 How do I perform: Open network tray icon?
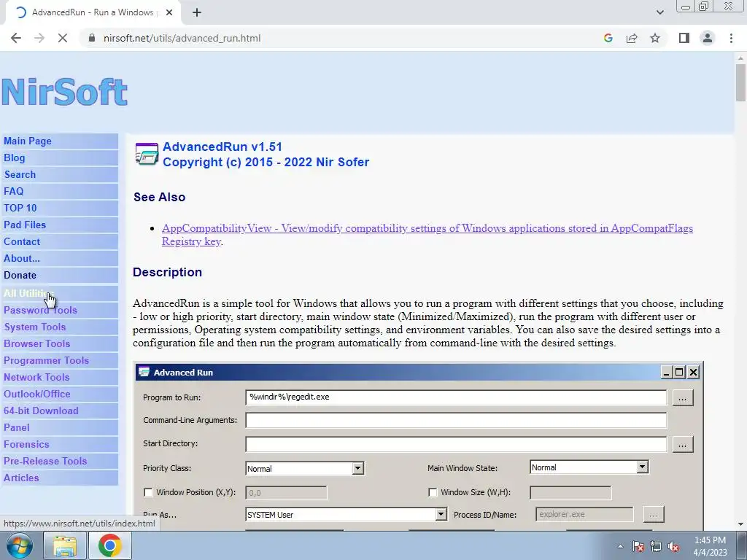click(656, 546)
